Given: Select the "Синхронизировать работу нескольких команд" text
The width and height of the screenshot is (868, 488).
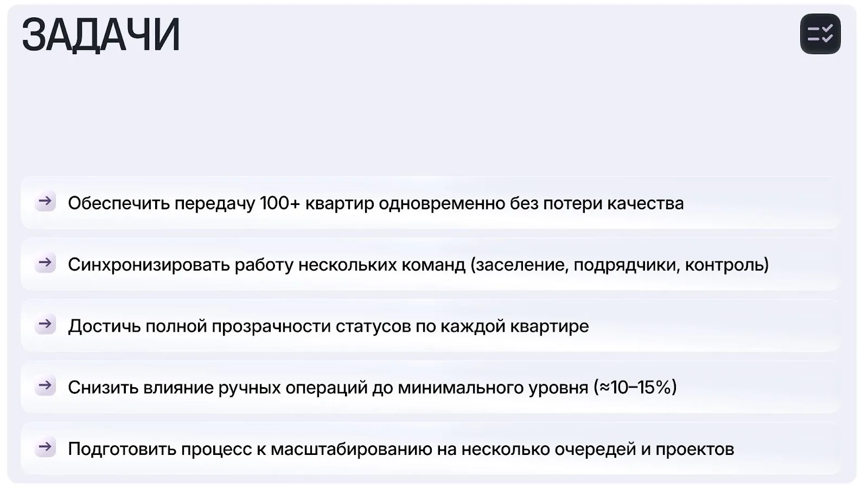Looking at the screenshot, I should click(x=266, y=265).
